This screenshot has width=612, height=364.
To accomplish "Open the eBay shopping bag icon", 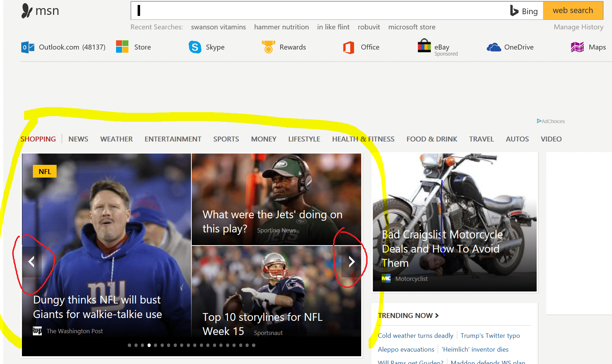I will point(424,46).
